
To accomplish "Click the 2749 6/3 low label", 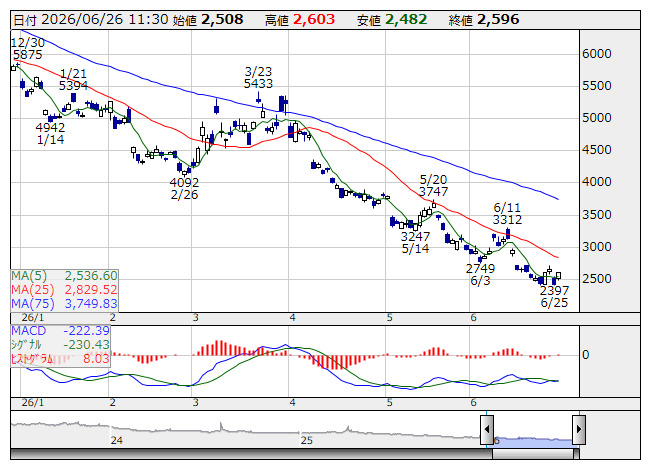I will [480, 275].
